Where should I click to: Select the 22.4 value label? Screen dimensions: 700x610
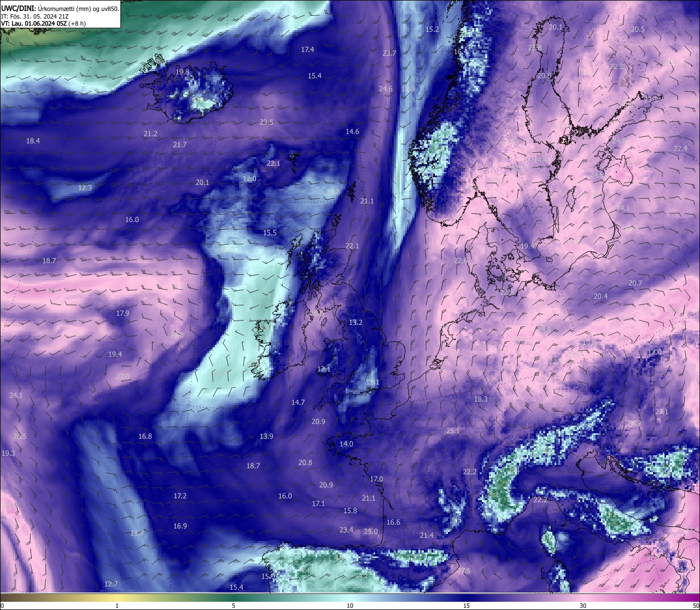tap(680, 149)
